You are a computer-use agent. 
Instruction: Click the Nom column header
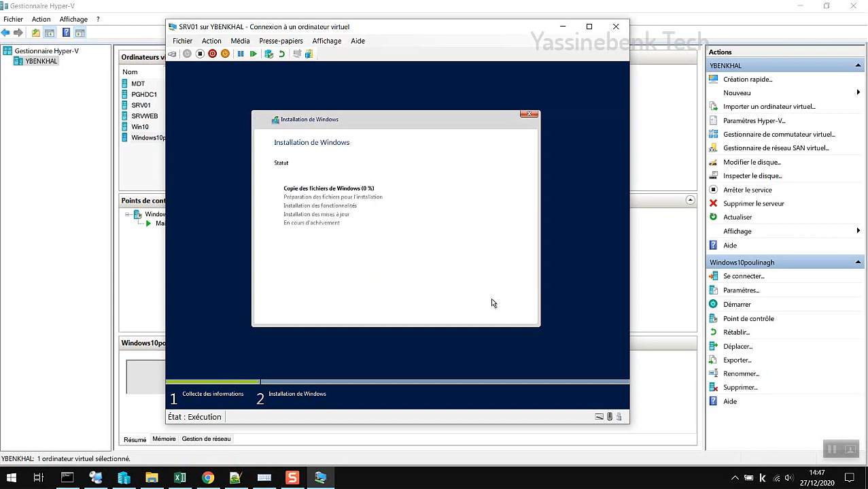(130, 72)
